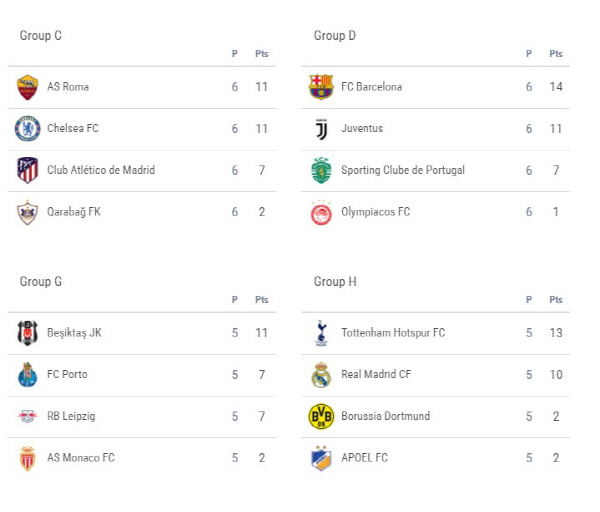The height and width of the screenshot is (512, 600).
Task: Click the Olympiacos FC badge
Action: click(321, 212)
